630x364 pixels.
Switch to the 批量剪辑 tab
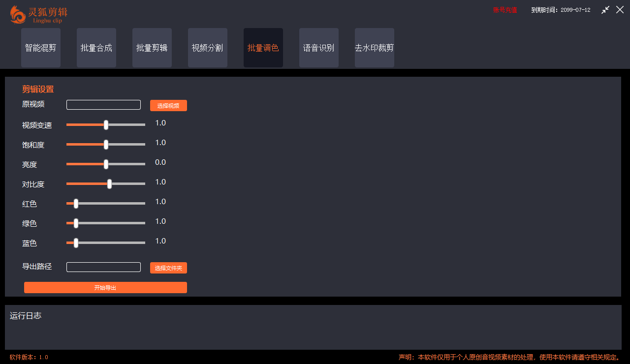pos(152,48)
